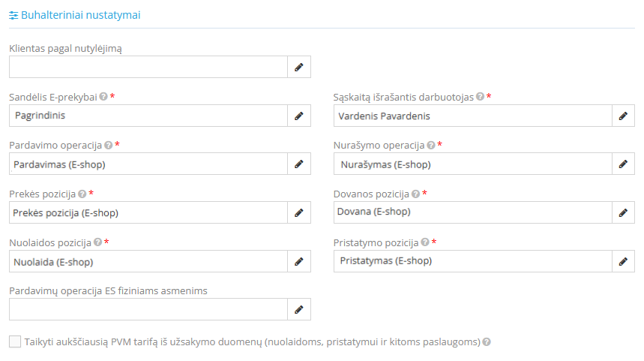
Task: Edit Pardavimų operacija ES fiziniams asmenims pencil
Action: click(x=298, y=309)
